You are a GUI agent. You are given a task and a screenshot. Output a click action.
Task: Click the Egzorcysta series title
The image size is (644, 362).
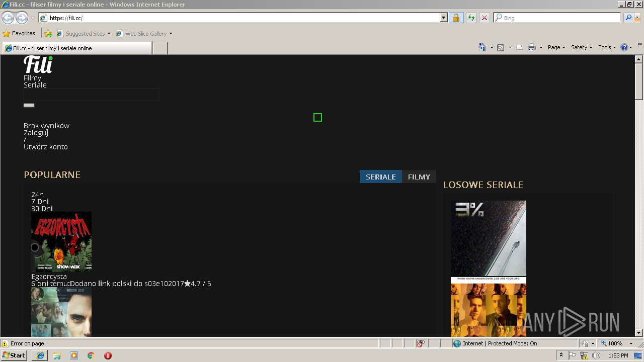pos(49,277)
